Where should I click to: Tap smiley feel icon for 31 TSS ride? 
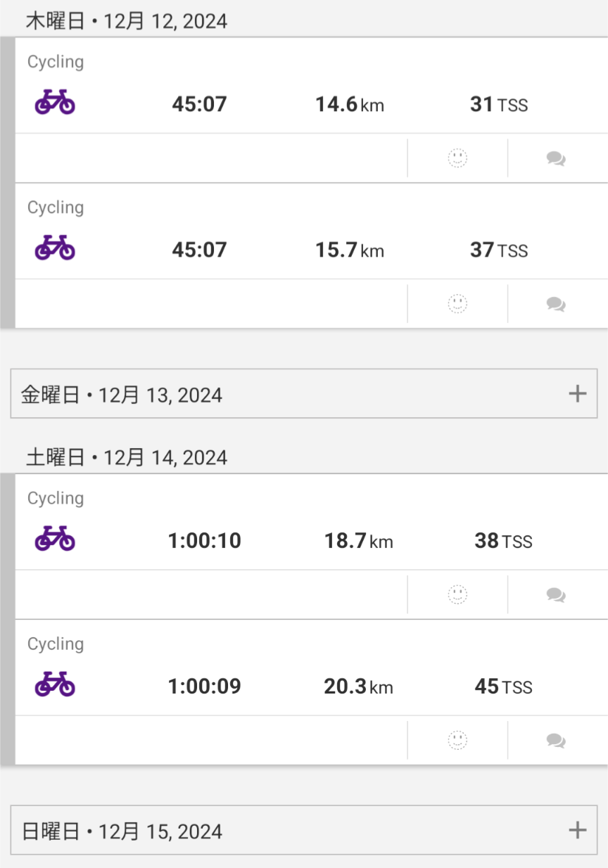pos(457,158)
